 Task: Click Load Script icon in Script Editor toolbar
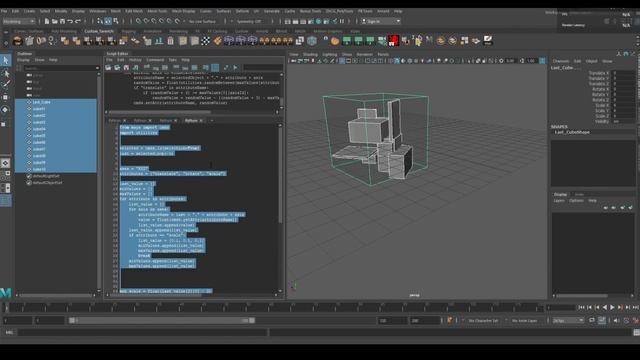(108, 68)
